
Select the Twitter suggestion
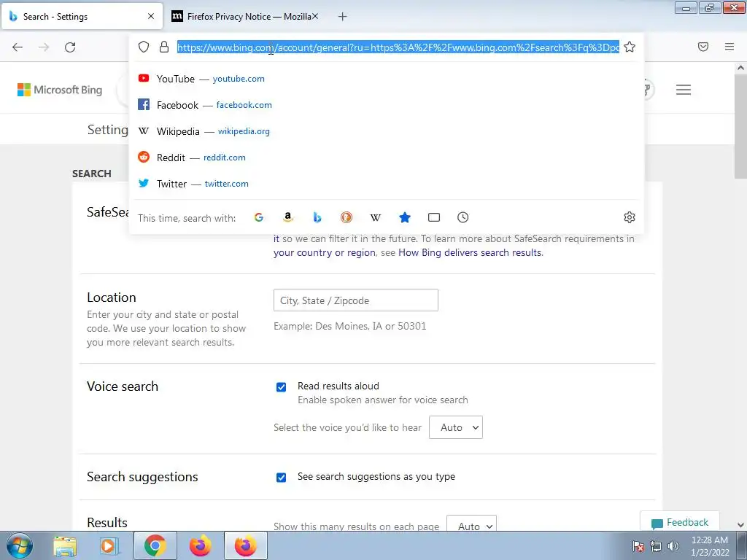[386, 183]
